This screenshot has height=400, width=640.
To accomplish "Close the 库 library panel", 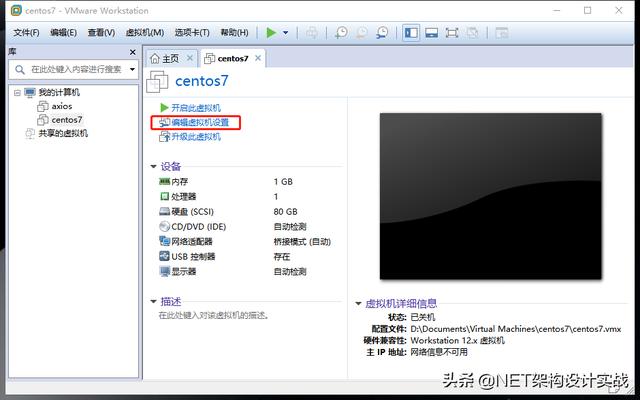I will pos(132,52).
